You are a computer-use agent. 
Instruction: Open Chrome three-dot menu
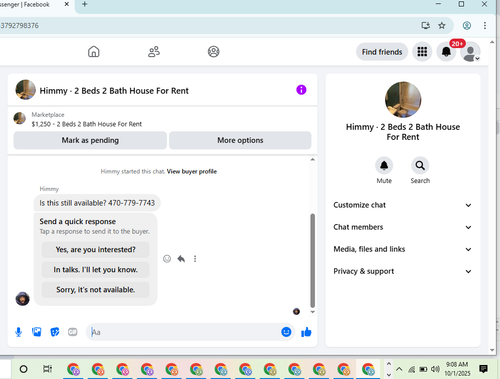pos(485,25)
